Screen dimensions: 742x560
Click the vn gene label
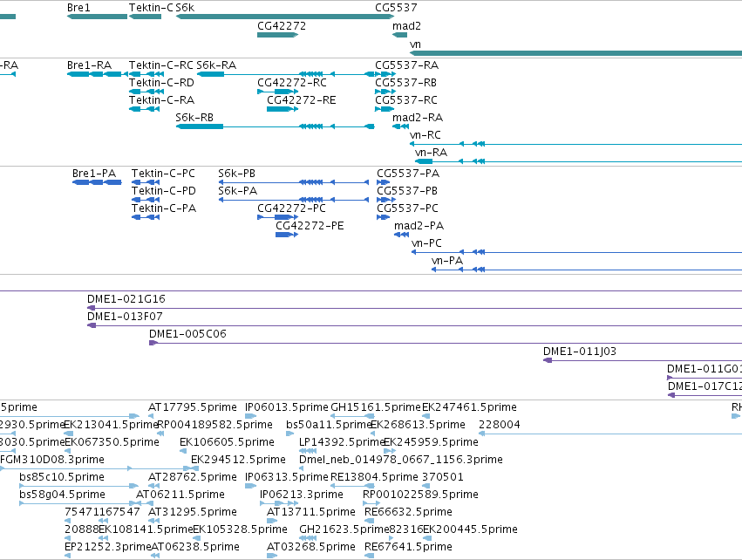point(415,44)
